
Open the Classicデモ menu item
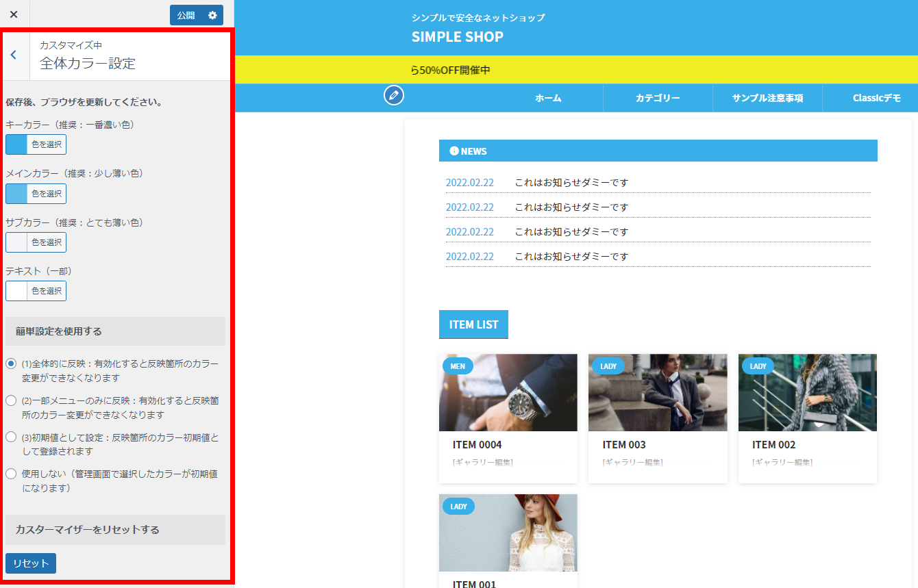click(x=876, y=98)
